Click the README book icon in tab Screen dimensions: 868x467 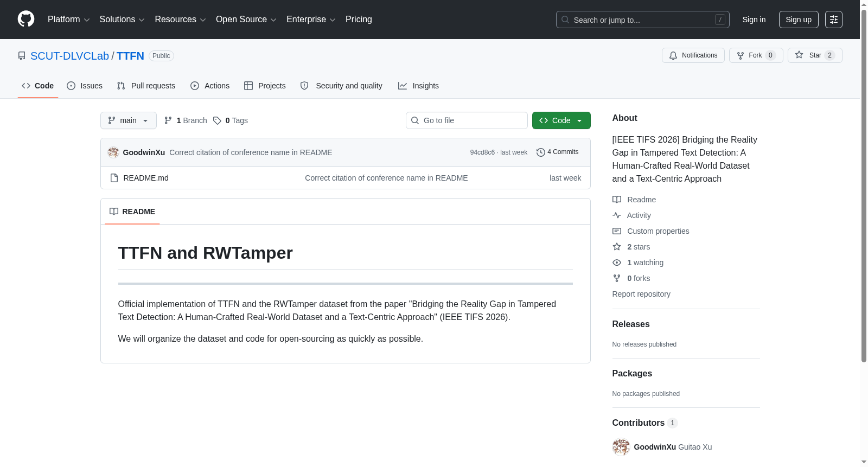(x=114, y=212)
